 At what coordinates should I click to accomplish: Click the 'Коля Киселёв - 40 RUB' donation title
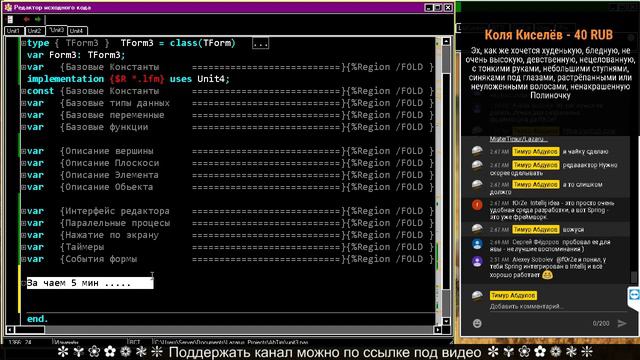point(549,35)
